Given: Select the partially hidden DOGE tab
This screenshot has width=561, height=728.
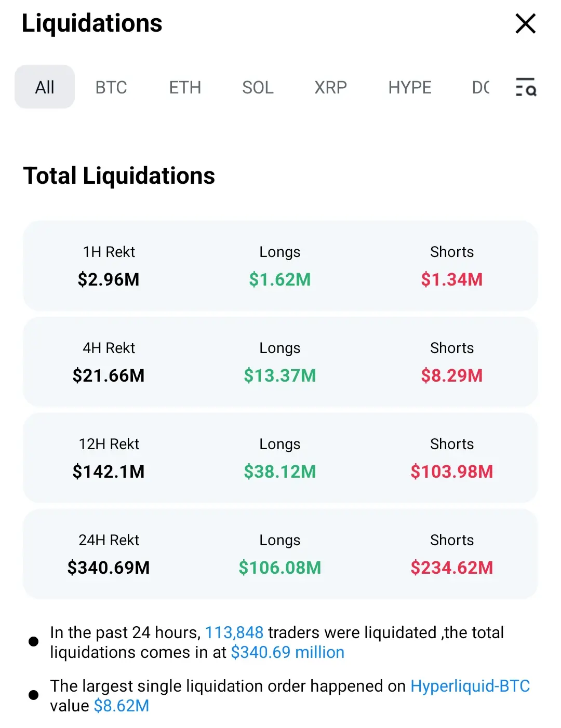Looking at the screenshot, I should click(x=480, y=87).
